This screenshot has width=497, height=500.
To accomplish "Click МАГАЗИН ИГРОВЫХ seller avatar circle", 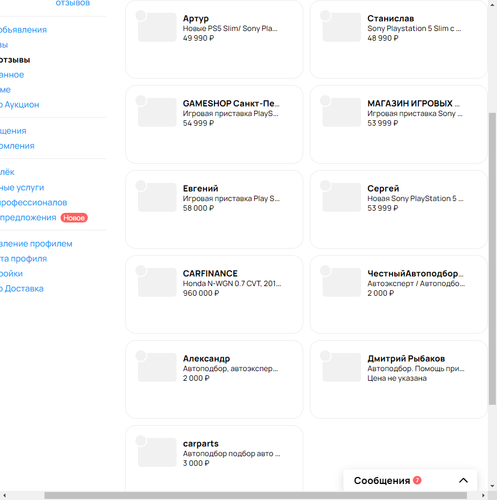I will (x=325, y=101).
